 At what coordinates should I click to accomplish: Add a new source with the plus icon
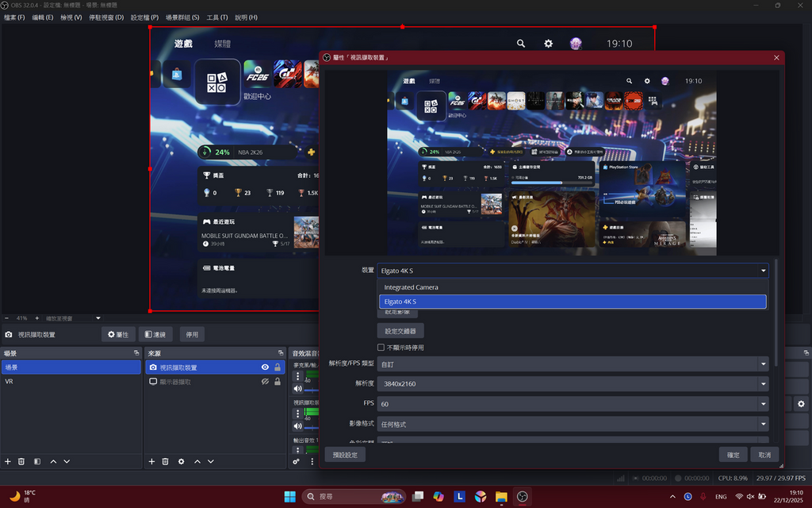tap(151, 461)
